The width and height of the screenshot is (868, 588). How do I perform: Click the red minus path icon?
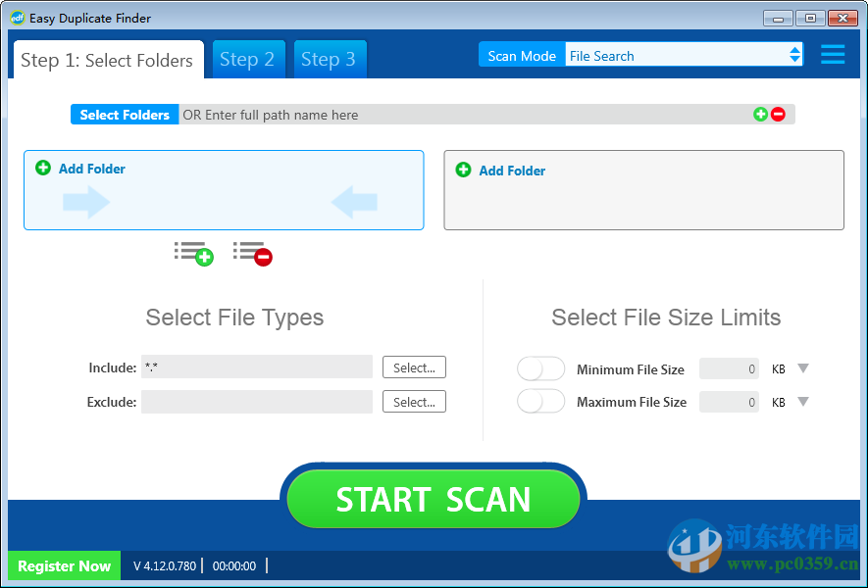(x=778, y=114)
